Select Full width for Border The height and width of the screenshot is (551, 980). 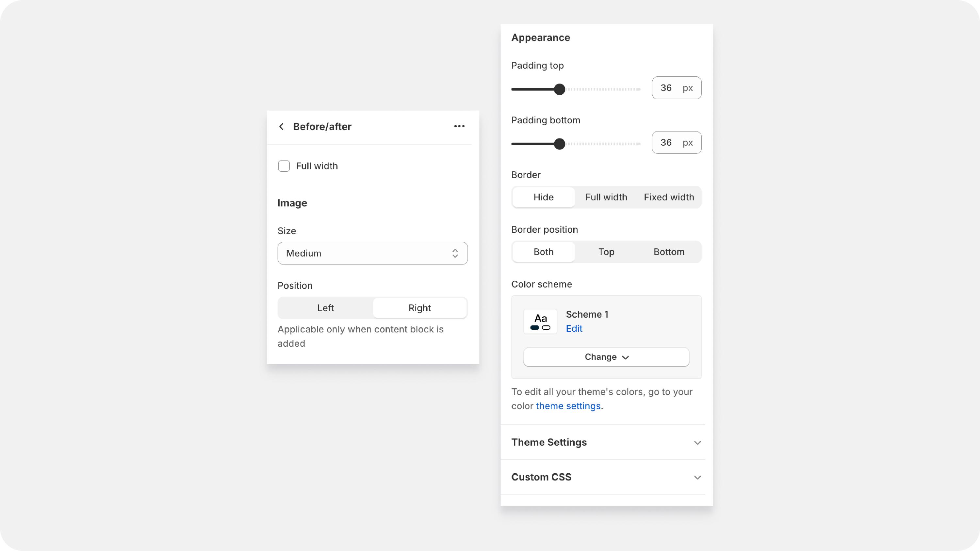606,197
